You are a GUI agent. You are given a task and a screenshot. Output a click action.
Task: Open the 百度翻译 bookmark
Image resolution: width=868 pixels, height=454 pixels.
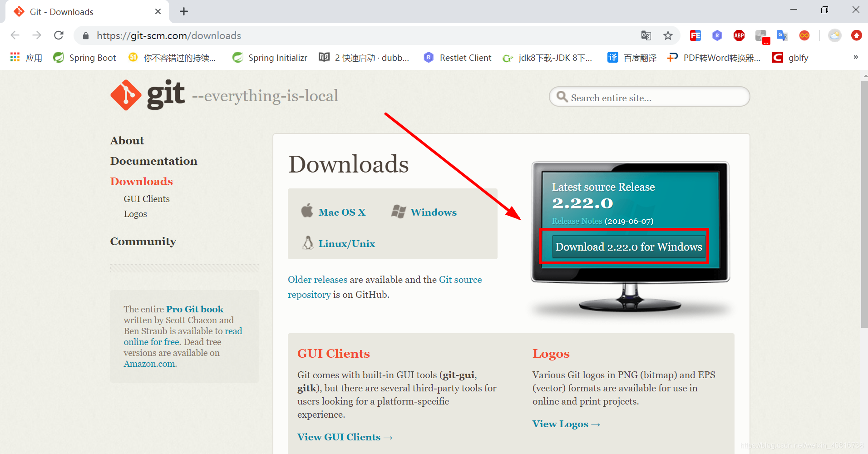coord(632,58)
